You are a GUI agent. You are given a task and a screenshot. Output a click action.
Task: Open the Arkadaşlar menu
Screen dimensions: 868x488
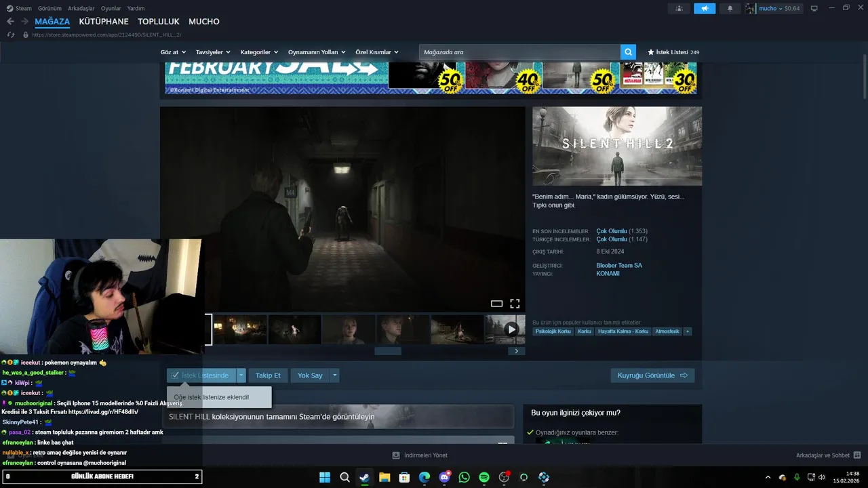(81, 8)
